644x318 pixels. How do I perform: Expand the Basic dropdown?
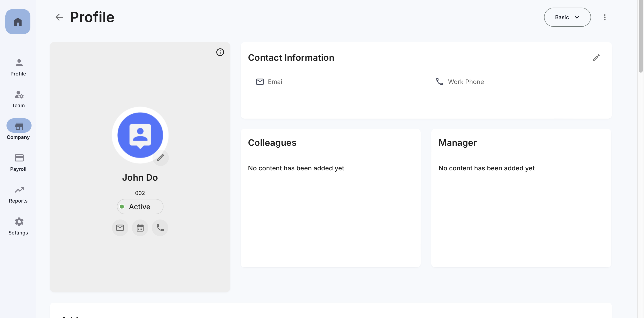tap(567, 17)
